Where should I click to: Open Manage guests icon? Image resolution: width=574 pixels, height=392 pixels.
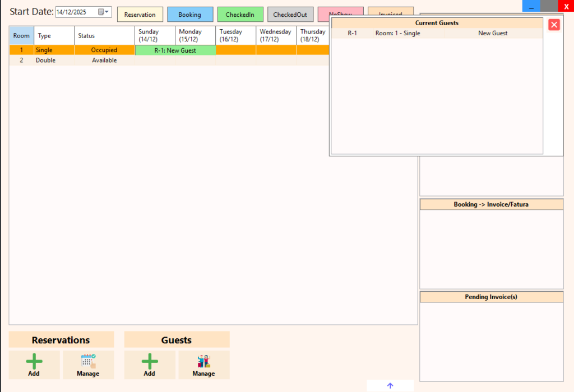[203, 362]
